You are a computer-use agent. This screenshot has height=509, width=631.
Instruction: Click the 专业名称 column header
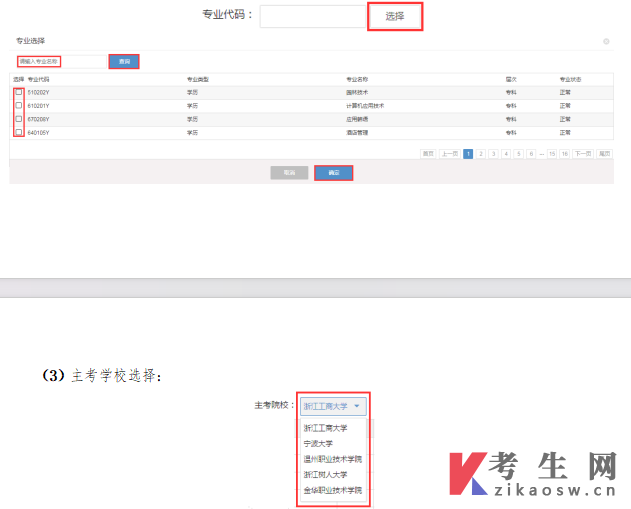point(357,79)
